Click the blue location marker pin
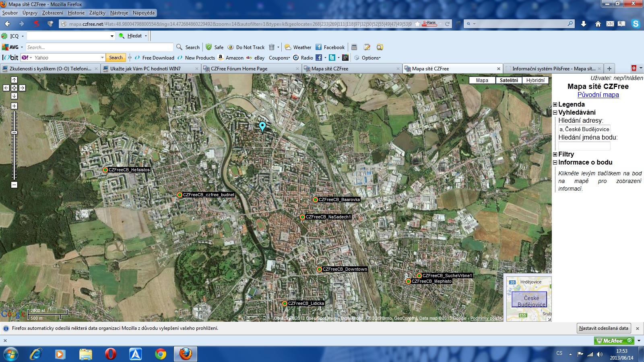The height and width of the screenshot is (362, 644). click(262, 127)
